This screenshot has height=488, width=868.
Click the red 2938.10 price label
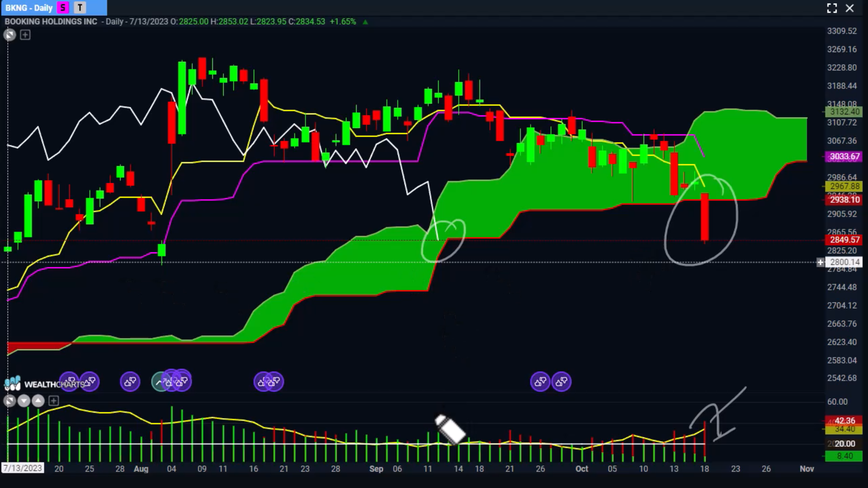(844, 200)
